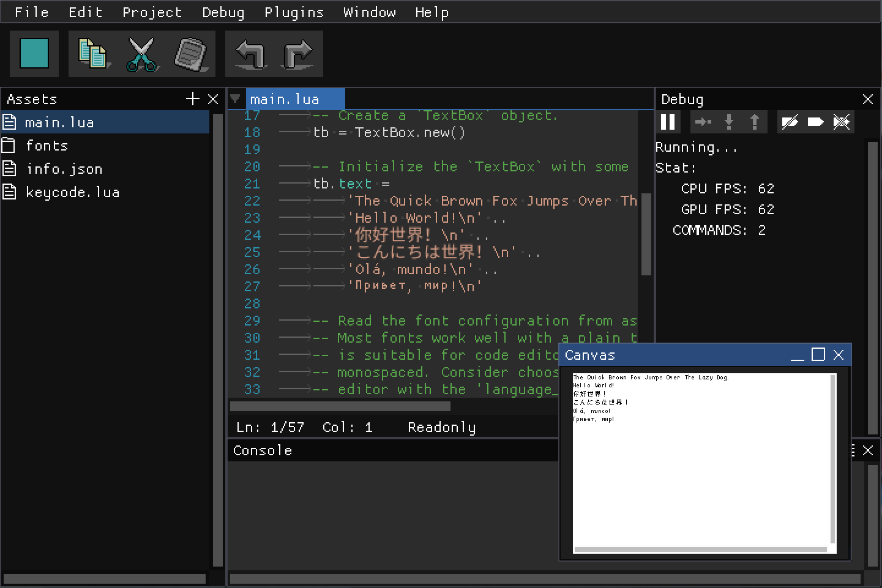Image resolution: width=882 pixels, height=588 pixels.
Task: Toggle a breakpoint using the tag icon
Action: coord(815,122)
